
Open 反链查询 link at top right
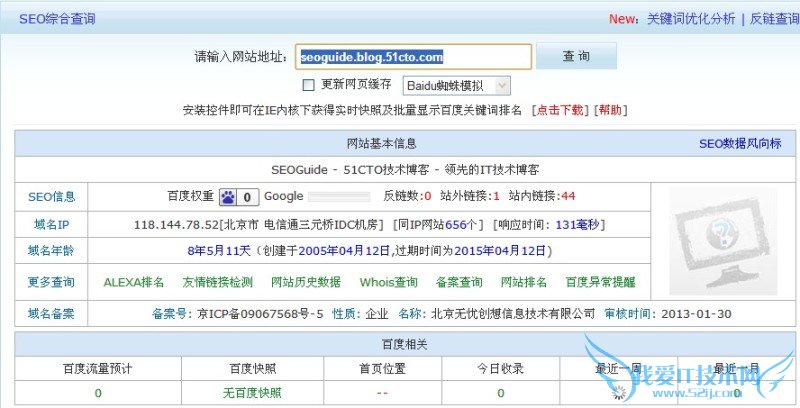774,19
